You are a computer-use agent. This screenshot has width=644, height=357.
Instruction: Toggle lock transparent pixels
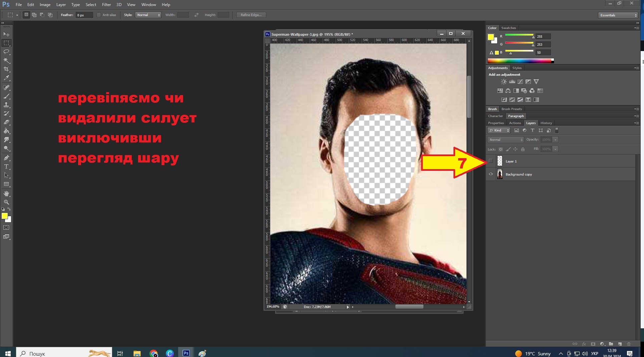point(501,149)
